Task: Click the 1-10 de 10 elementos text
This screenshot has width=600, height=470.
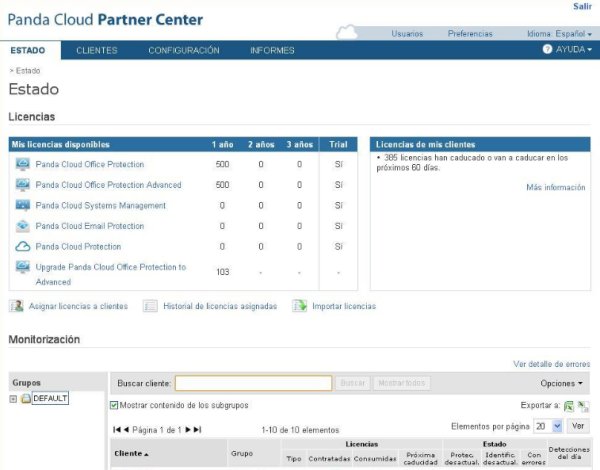Action: (x=300, y=430)
